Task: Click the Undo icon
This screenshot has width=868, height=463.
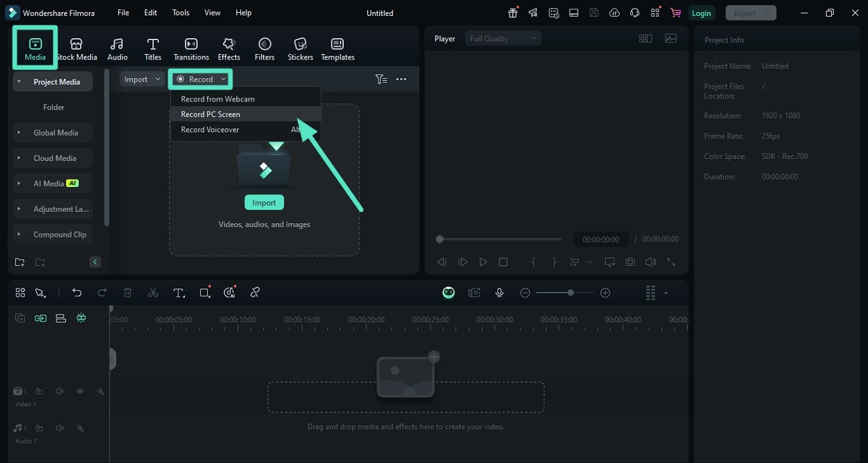Action: [x=77, y=293]
